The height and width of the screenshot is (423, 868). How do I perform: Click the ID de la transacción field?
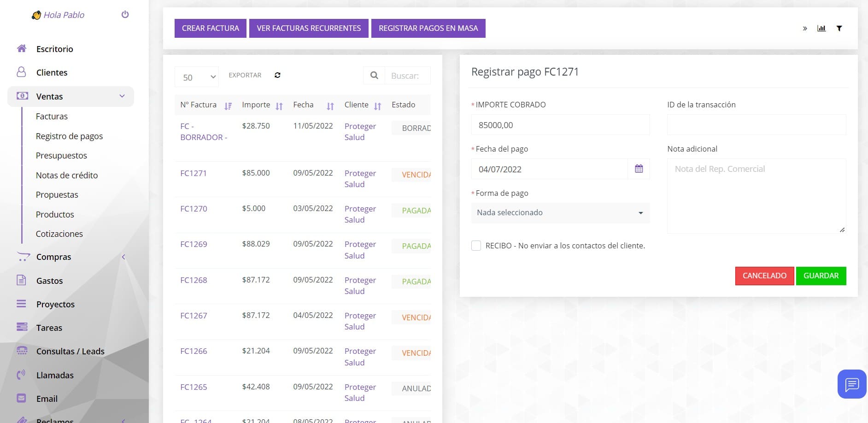click(x=757, y=125)
